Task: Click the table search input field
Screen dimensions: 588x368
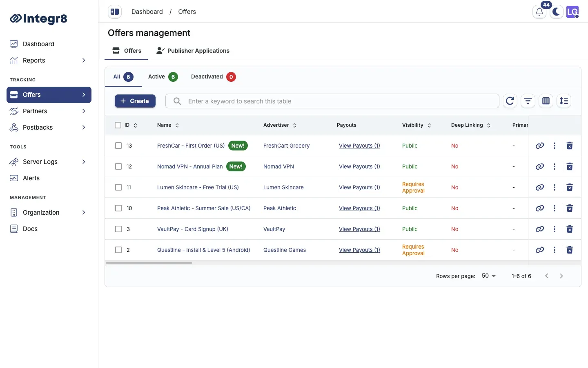Action: (332, 101)
